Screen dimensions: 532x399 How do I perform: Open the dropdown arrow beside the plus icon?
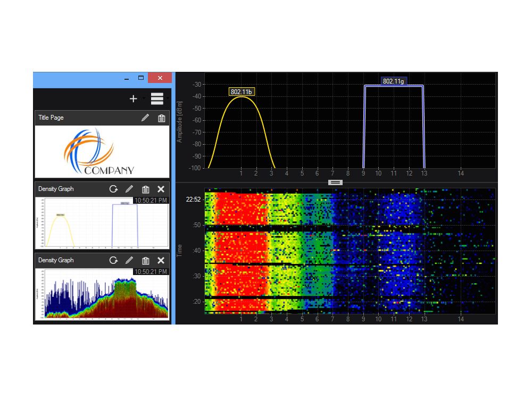coord(144,99)
